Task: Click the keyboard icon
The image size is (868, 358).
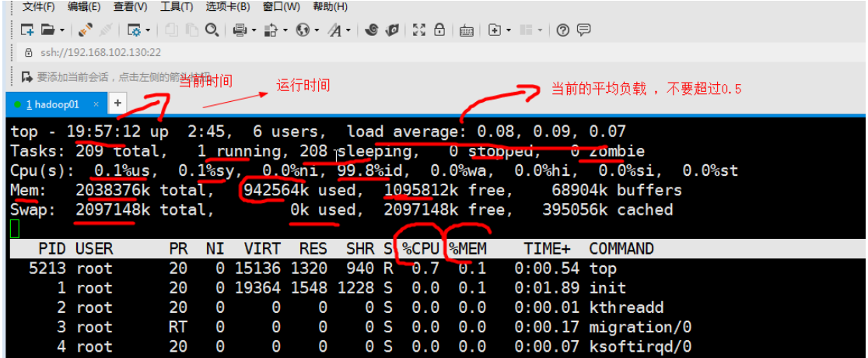Action: coord(466,30)
